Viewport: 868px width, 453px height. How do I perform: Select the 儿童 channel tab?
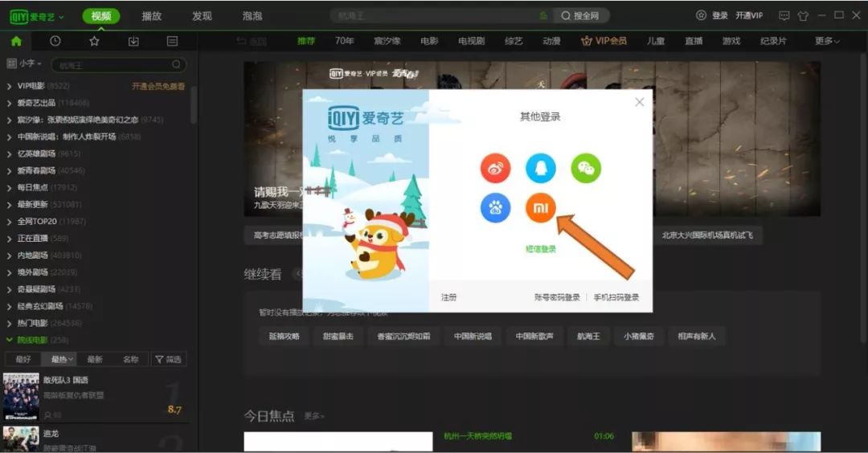(x=656, y=41)
